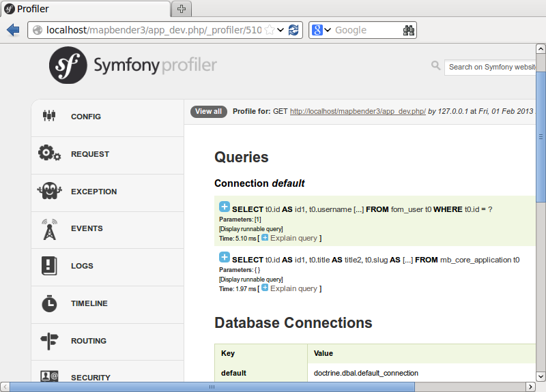The width and height of the screenshot is (546, 392).
Task: Open the SECURITY panel
Action: [107, 372]
